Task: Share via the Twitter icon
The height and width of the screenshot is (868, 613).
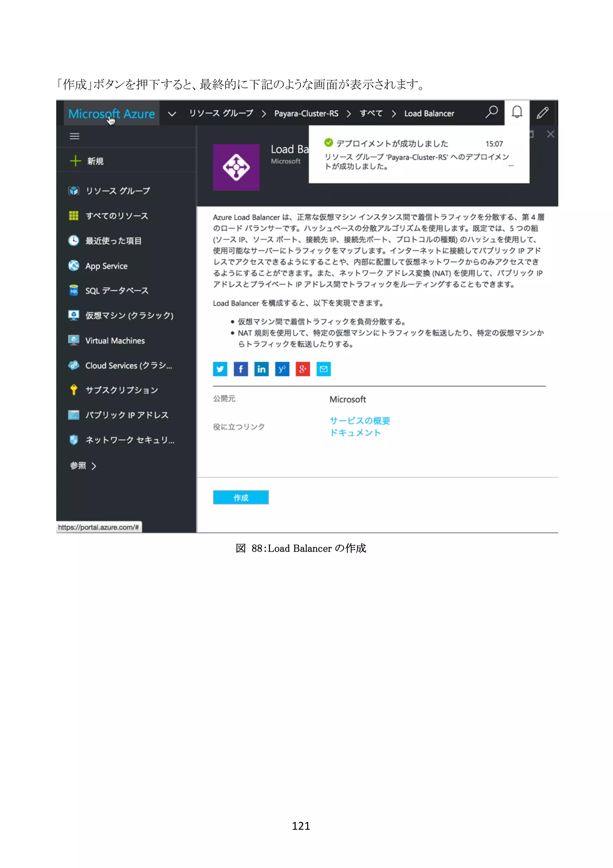Action: 220,369
